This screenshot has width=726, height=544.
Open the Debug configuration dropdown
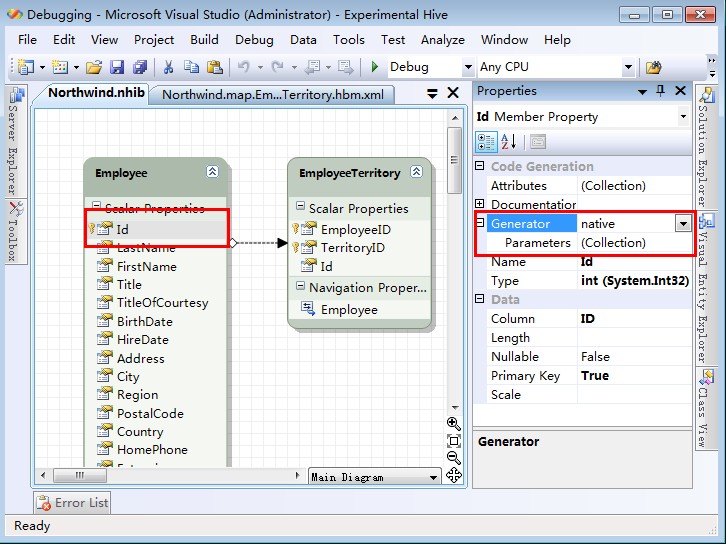pyautogui.click(x=468, y=68)
